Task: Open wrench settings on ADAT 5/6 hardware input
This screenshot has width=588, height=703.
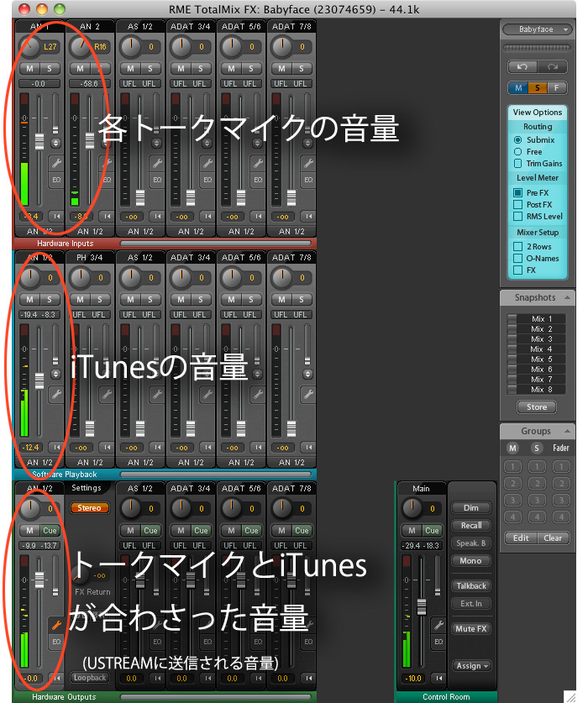Action: click(258, 163)
